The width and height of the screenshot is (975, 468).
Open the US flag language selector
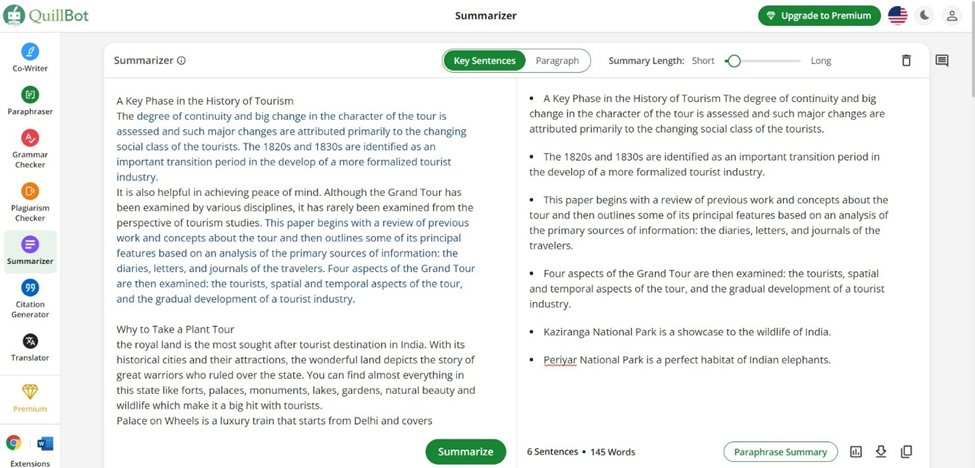897,15
